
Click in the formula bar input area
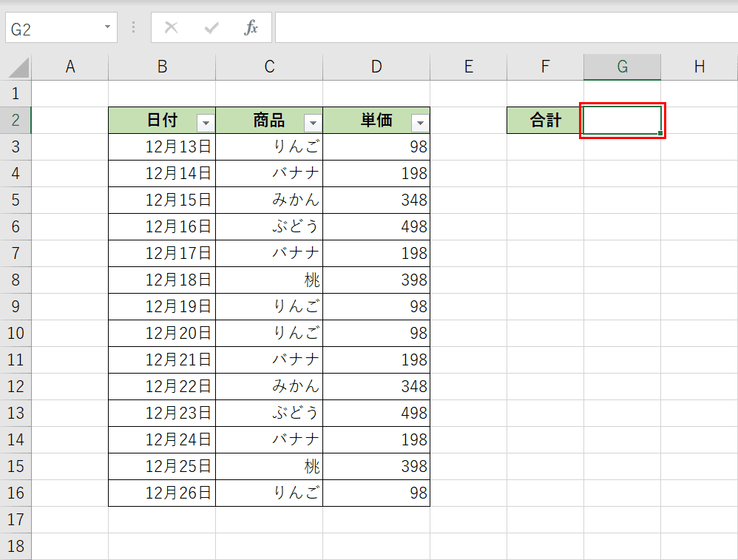pyautogui.click(x=507, y=28)
